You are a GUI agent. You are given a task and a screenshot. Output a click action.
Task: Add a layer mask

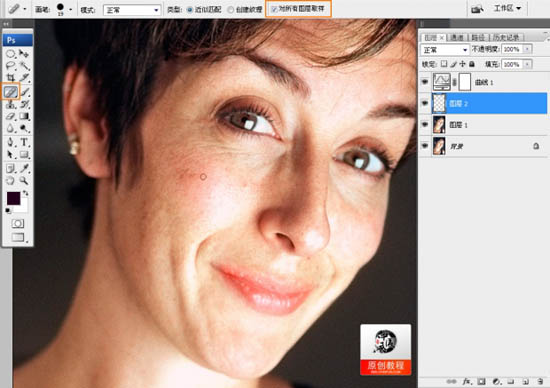click(x=481, y=381)
